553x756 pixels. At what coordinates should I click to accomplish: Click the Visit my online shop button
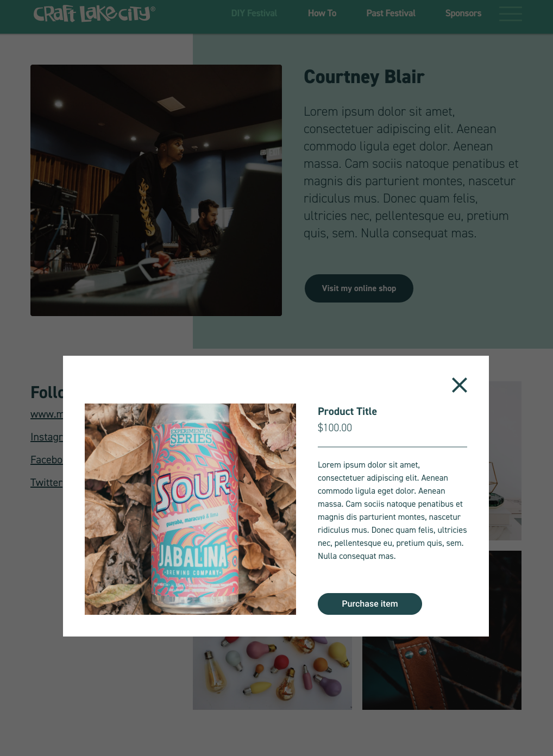[359, 288]
